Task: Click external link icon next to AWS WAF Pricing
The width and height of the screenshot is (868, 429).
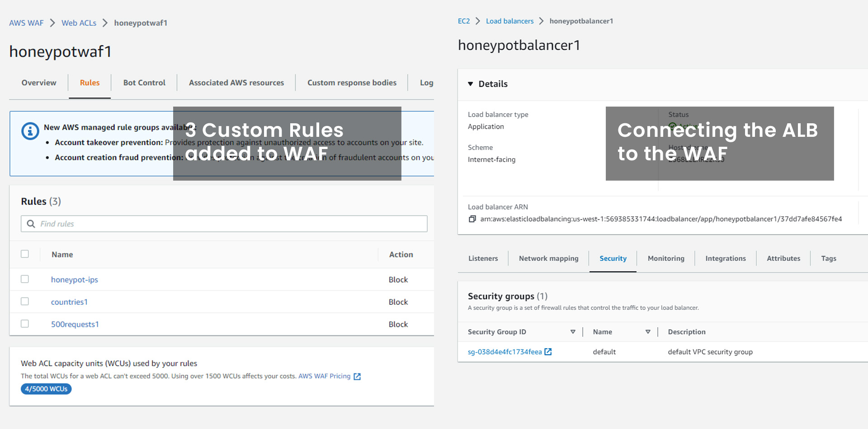Action: 357,376
